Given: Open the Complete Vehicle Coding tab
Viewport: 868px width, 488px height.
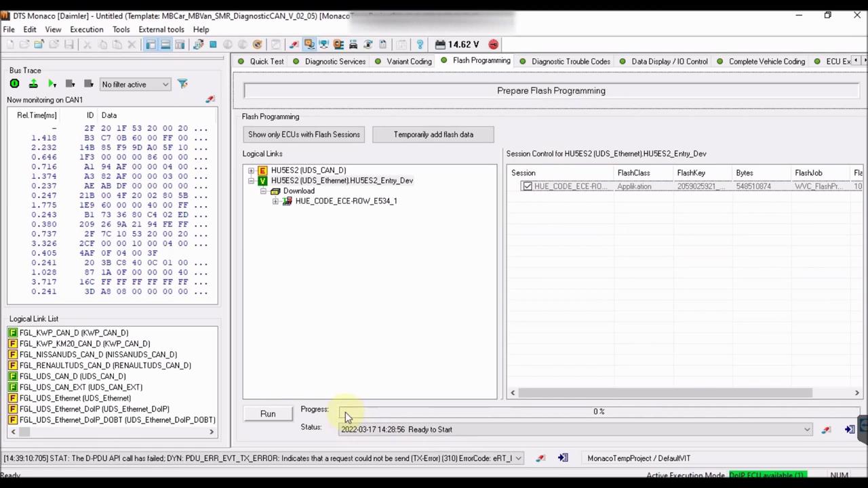Looking at the screenshot, I should coord(760,62).
